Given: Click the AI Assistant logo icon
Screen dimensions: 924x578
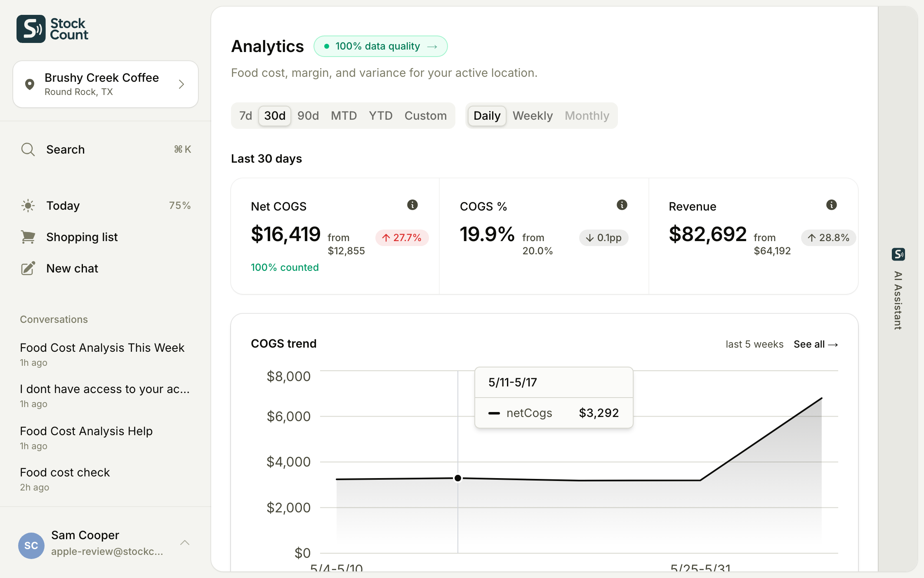Looking at the screenshot, I should pos(898,254).
